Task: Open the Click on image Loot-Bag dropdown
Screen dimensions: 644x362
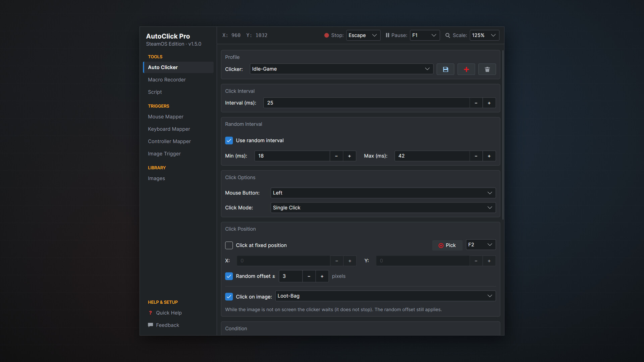Action: point(385,296)
